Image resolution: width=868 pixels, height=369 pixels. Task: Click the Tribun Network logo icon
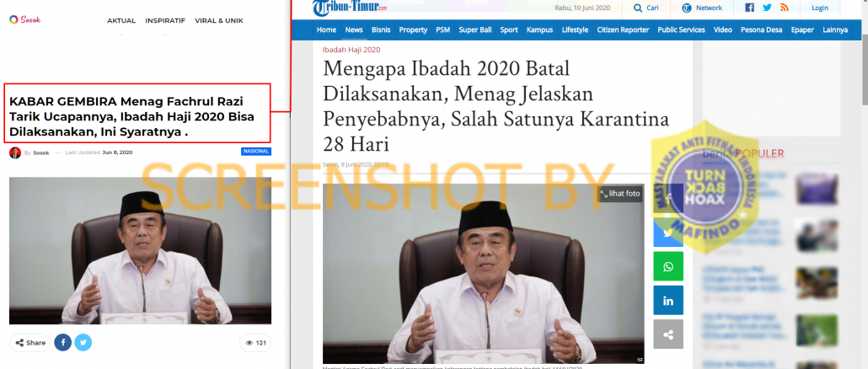[687, 8]
